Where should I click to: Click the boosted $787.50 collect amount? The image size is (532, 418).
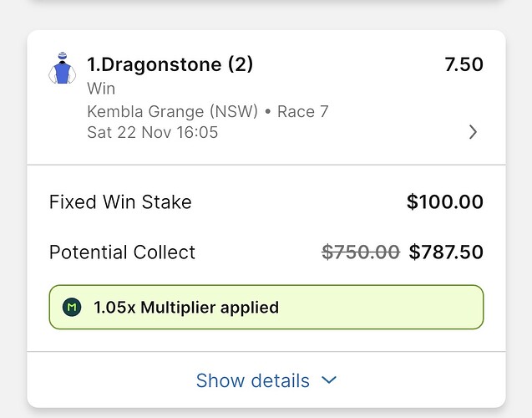(x=446, y=252)
